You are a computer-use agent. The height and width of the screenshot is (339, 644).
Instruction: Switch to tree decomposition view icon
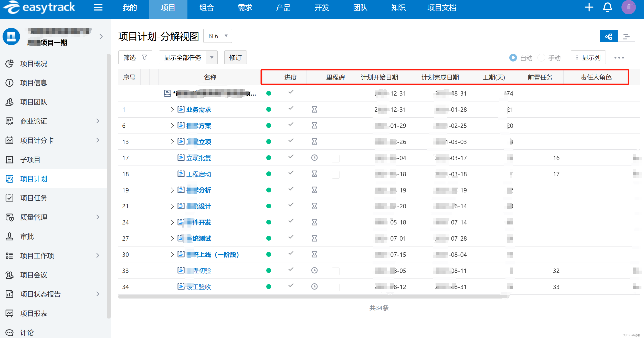(x=608, y=36)
